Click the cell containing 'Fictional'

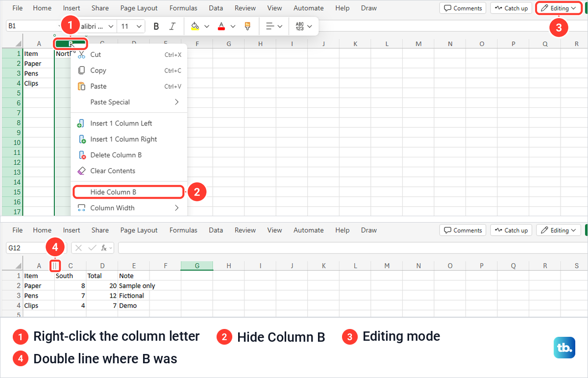[x=134, y=296]
